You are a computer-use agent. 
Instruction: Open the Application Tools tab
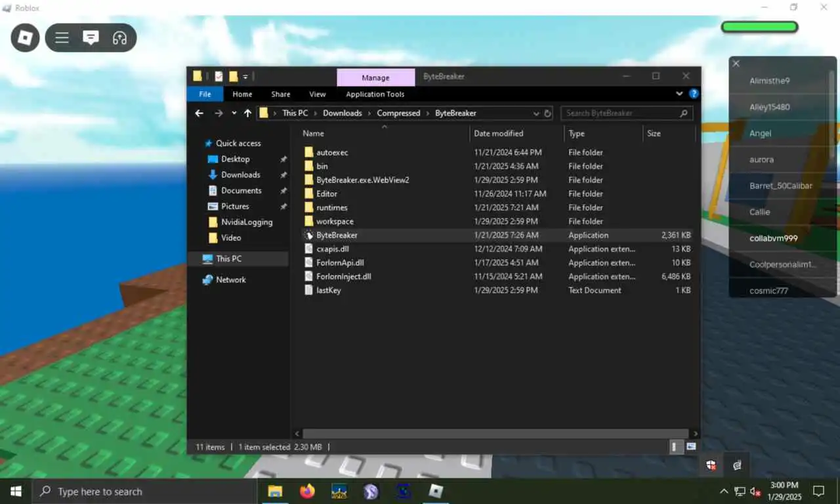point(375,94)
